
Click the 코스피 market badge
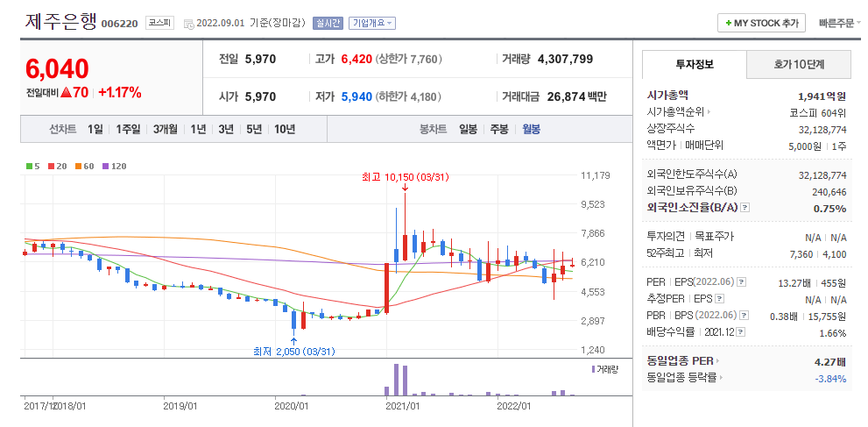coord(160,24)
